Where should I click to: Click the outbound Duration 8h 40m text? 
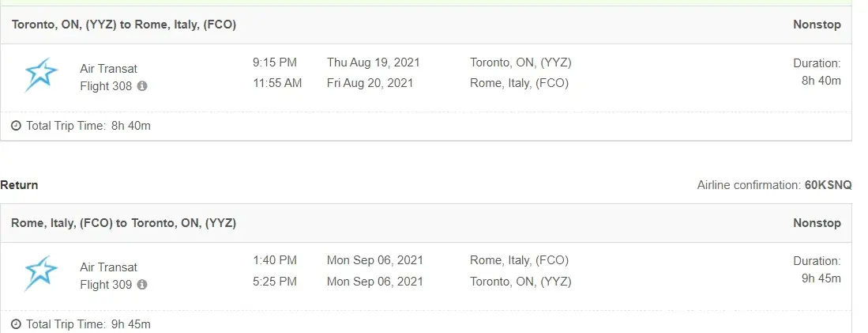click(817, 71)
